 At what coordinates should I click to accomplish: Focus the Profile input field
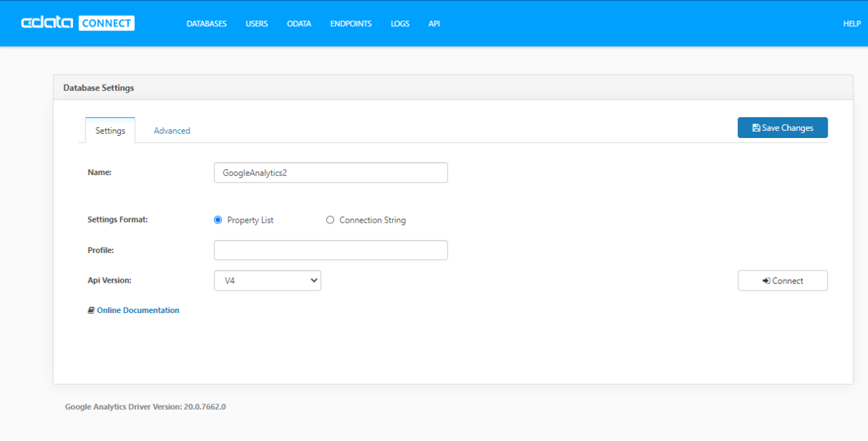click(x=331, y=250)
